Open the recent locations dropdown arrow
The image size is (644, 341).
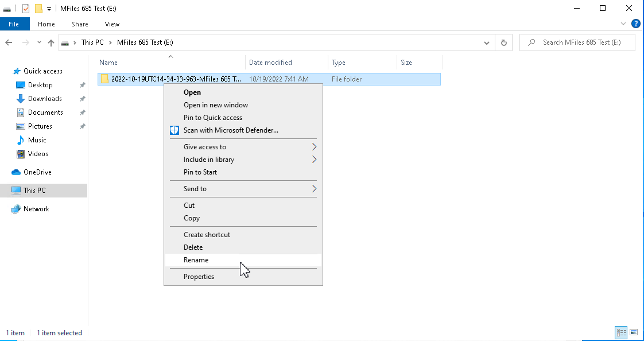click(39, 42)
